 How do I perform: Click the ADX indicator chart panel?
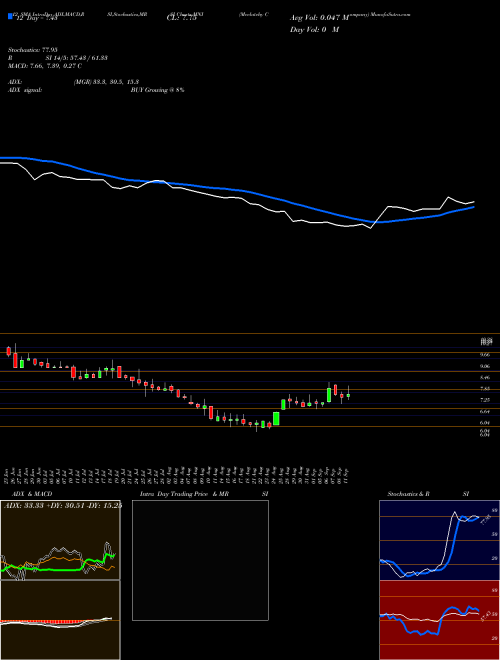coord(60,540)
